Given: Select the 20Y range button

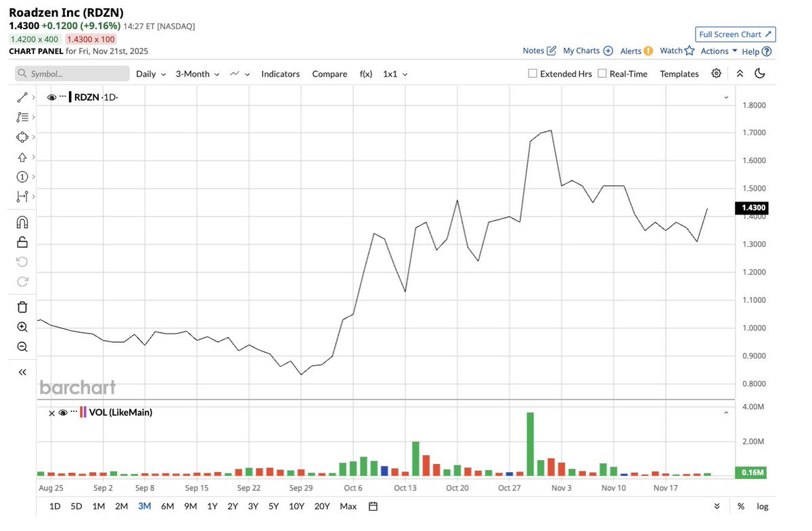Looking at the screenshot, I should 322,506.
